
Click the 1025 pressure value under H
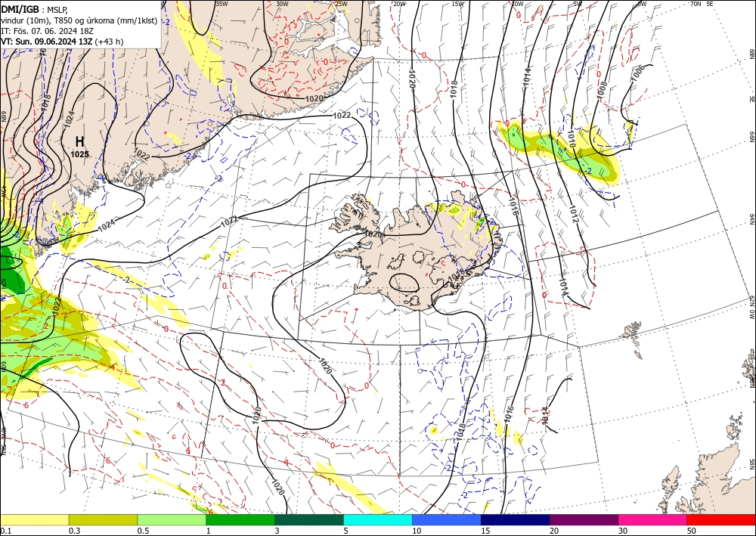click(x=79, y=154)
